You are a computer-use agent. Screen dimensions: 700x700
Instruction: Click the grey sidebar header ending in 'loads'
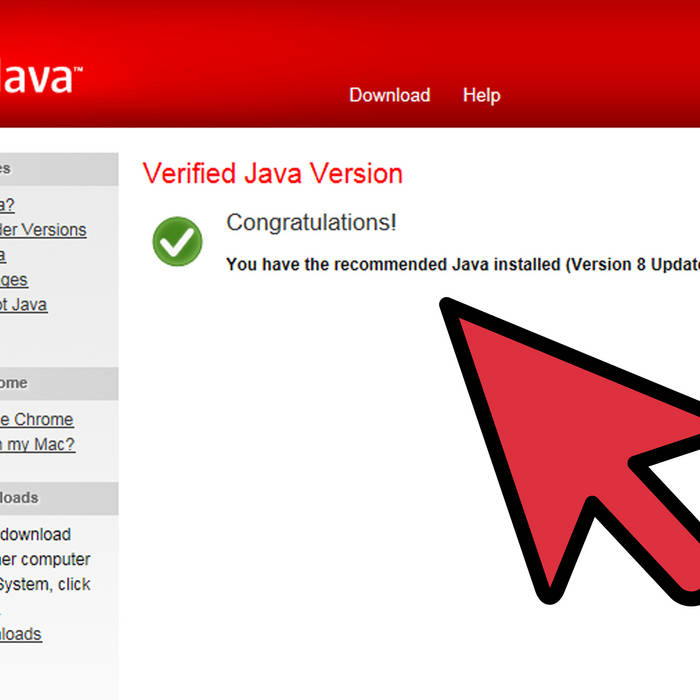pyautogui.click(x=59, y=498)
